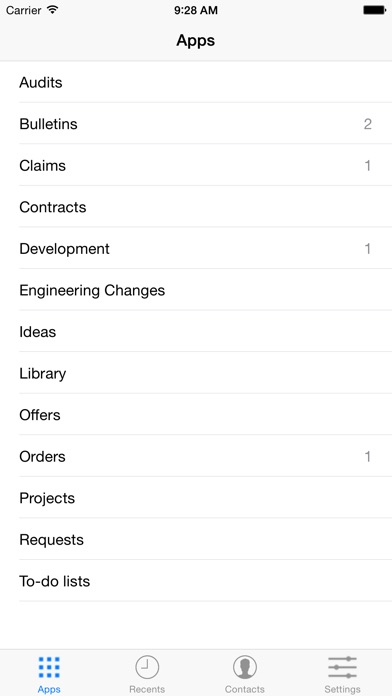
Task: Open the Recents clock icon
Action: (x=147, y=667)
